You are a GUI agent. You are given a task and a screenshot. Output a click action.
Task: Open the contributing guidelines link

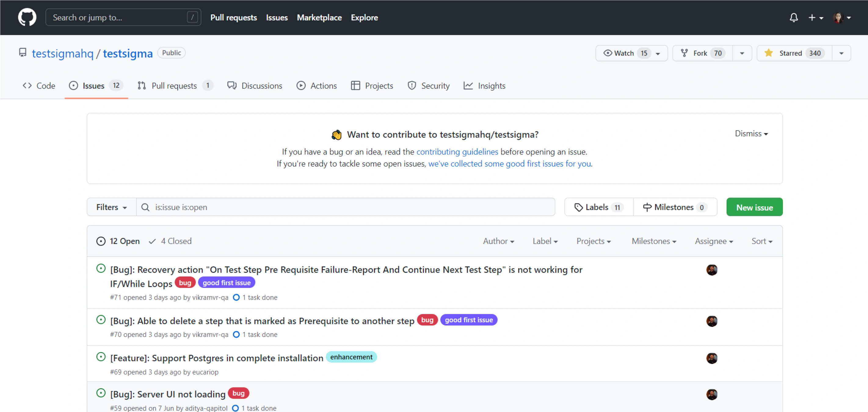457,152
